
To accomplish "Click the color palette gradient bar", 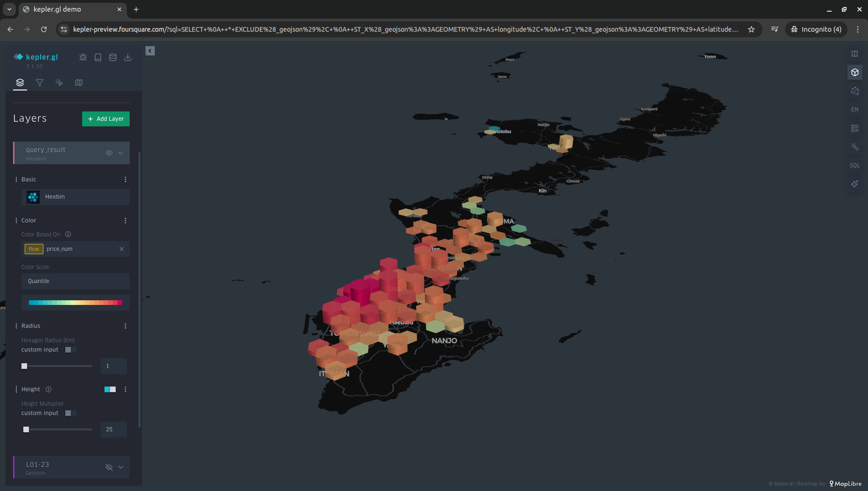I will tap(76, 303).
